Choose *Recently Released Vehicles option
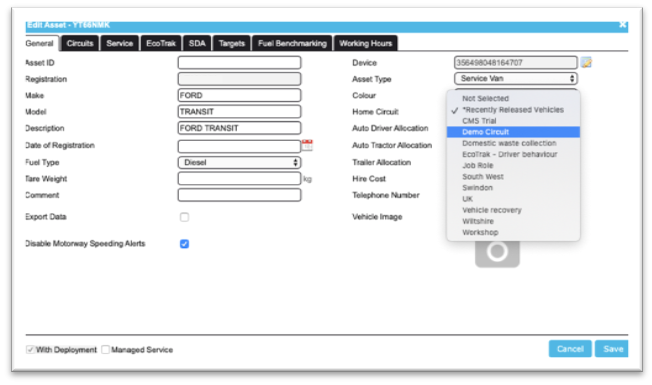This screenshot has width=652, height=385. click(x=513, y=110)
